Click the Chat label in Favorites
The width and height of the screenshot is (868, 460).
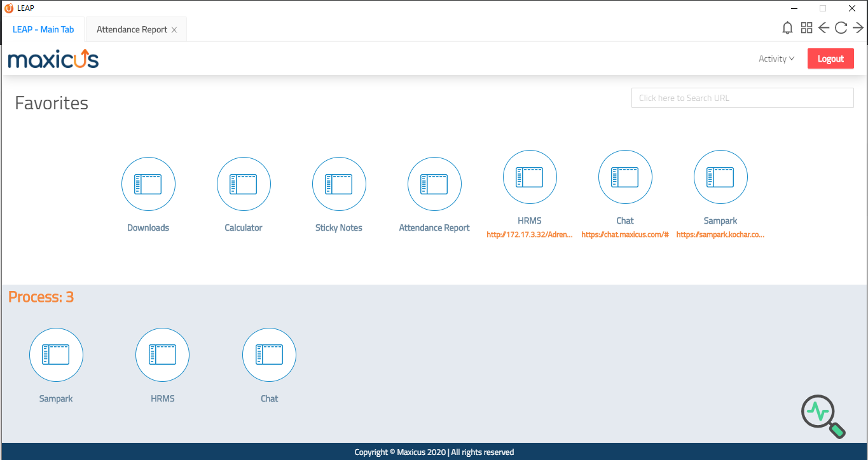click(x=625, y=220)
